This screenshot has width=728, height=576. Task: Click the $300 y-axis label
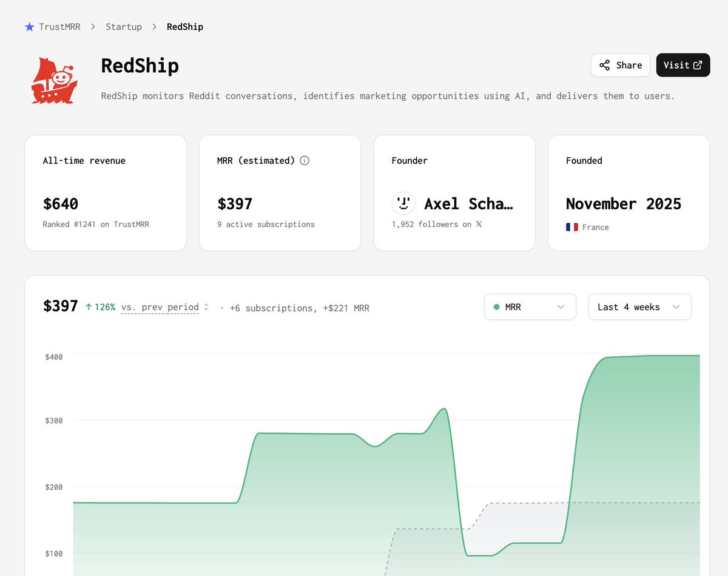click(x=54, y=421)
